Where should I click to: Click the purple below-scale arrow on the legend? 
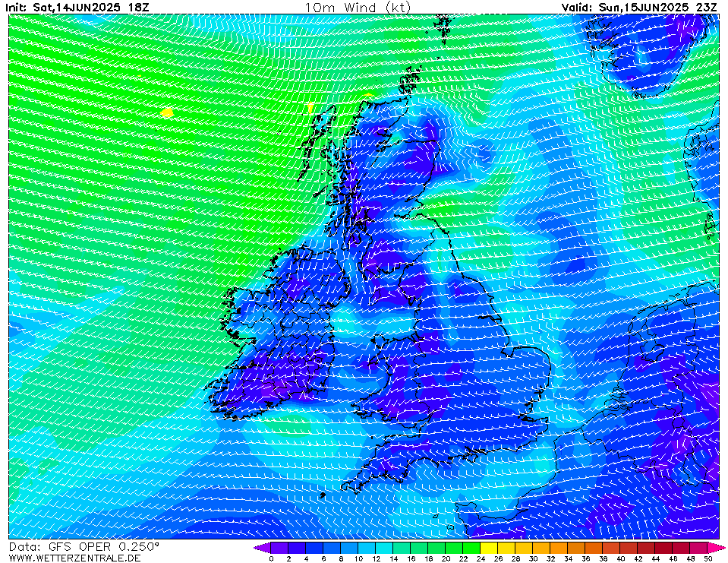(262, 548)
